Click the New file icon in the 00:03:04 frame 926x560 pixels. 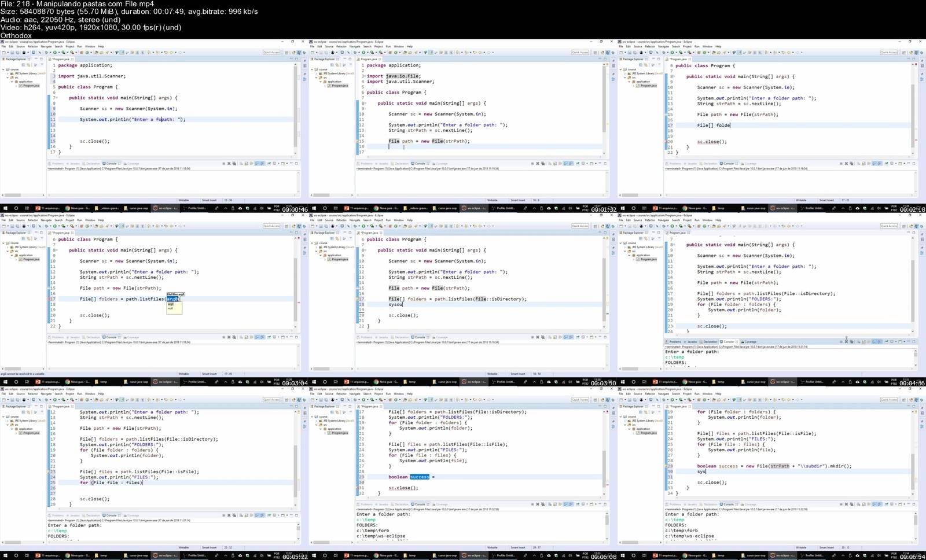(x=4, y=226)
